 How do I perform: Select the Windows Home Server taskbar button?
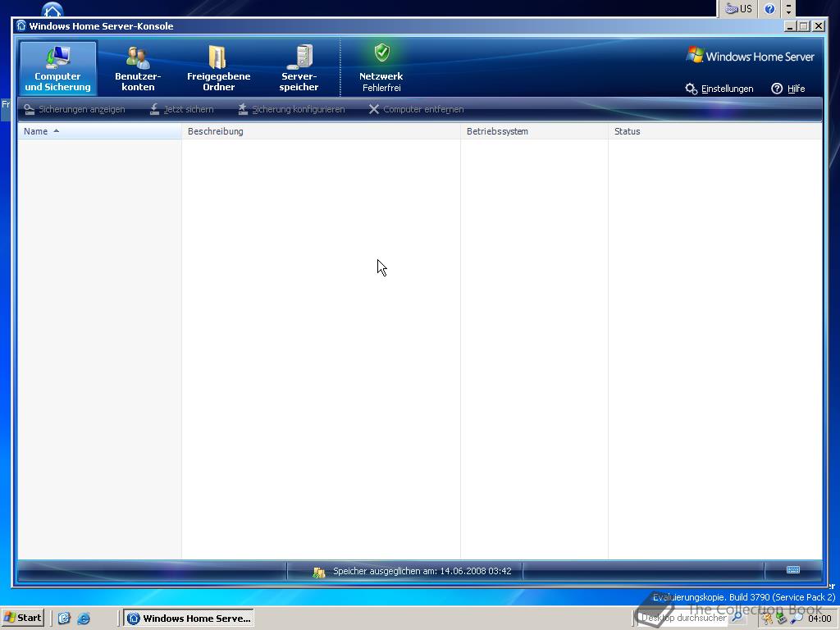click(x=189, y=619)
